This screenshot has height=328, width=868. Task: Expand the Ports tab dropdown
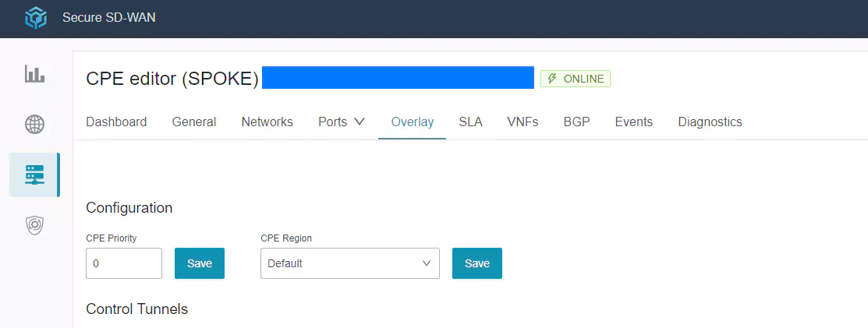[342, 122]
